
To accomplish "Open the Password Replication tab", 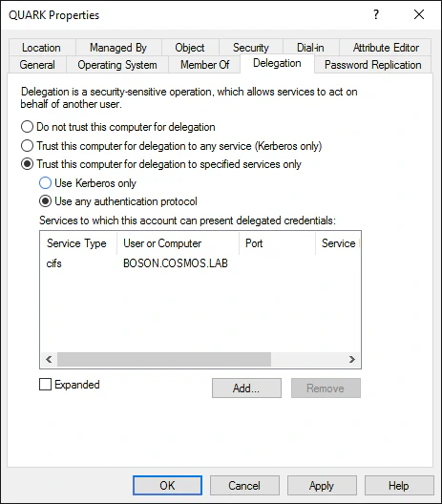I will click(x=372, y=65).
